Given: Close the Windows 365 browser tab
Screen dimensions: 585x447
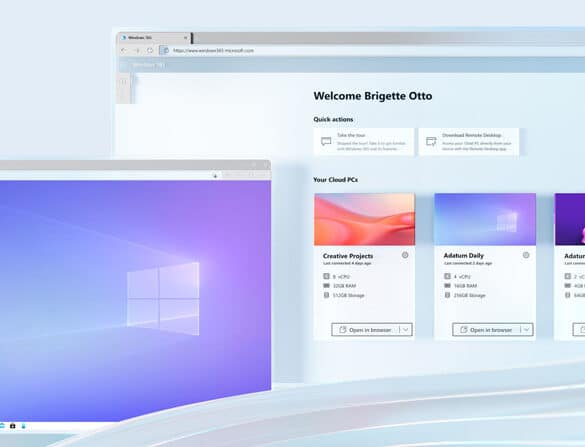Looking at the screenshot, I should pyautogui.click(x=185, y=38).
